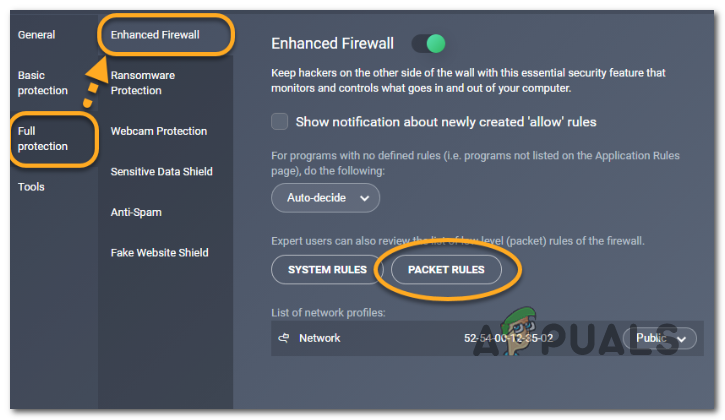The width and height of the screenshot is (725, 420).
Task: Show Fake Website Shield settings
Action: 159,253
